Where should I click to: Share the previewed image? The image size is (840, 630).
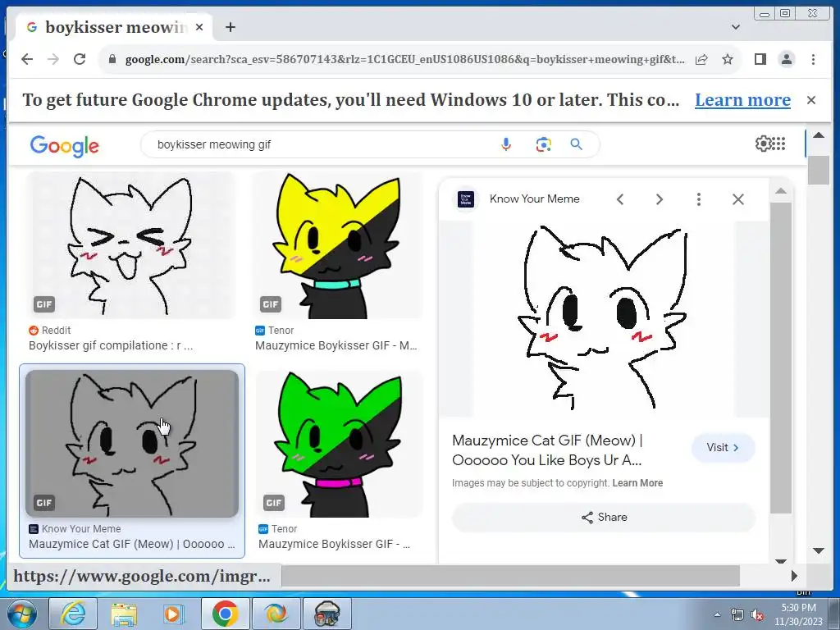(x=604, y=517)
